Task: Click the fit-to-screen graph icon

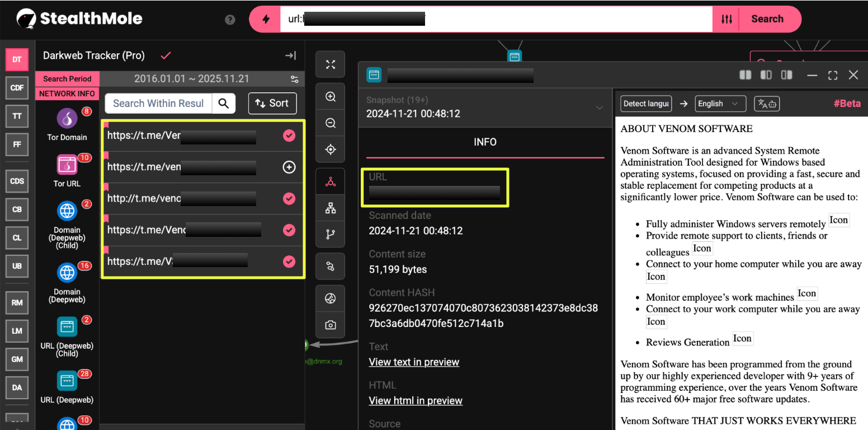Action: tap(331, 65)
